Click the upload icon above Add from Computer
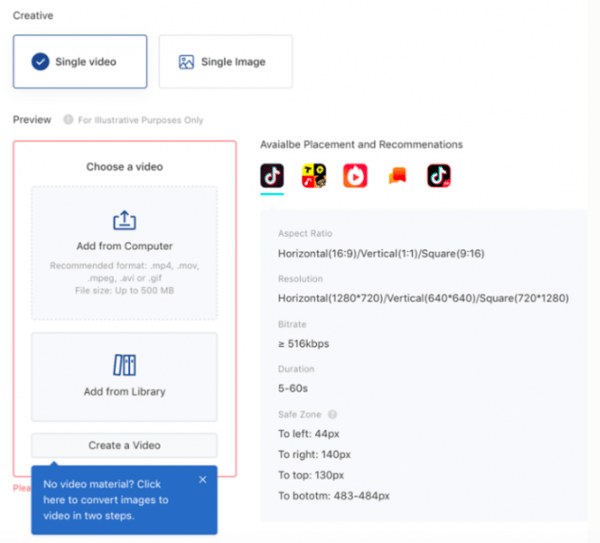600x543 pixels. 124,221
